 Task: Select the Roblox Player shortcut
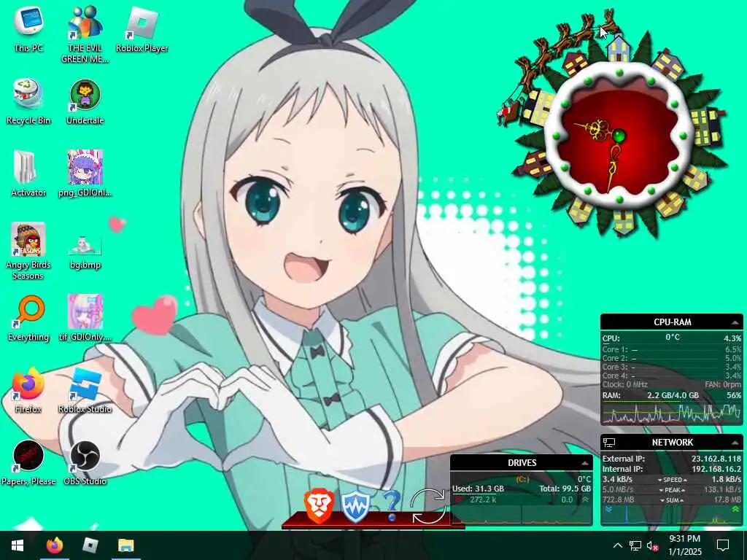[142, 29]
